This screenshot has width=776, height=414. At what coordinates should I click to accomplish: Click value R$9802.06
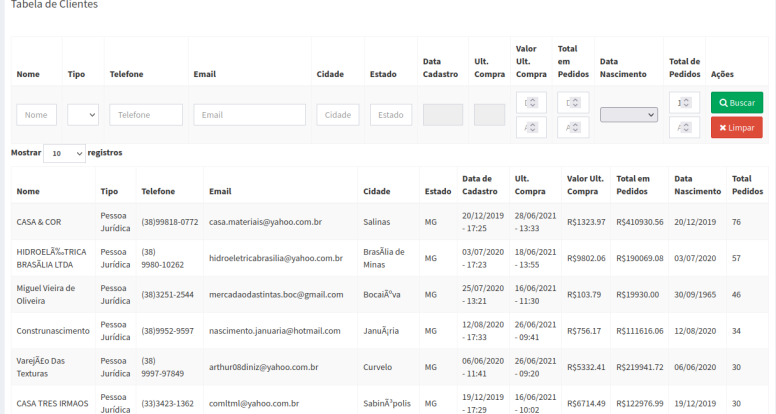click(586, 258)
